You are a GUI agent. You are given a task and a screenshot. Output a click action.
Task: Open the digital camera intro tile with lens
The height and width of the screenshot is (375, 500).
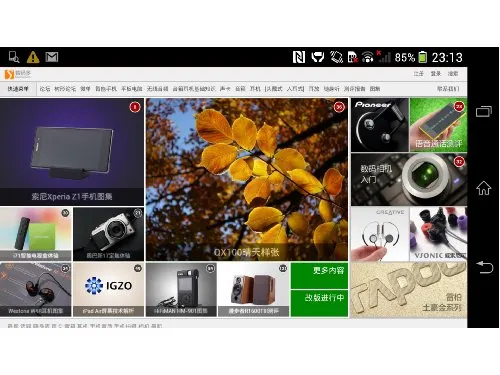pyautogui.click(x=409, y=179)
